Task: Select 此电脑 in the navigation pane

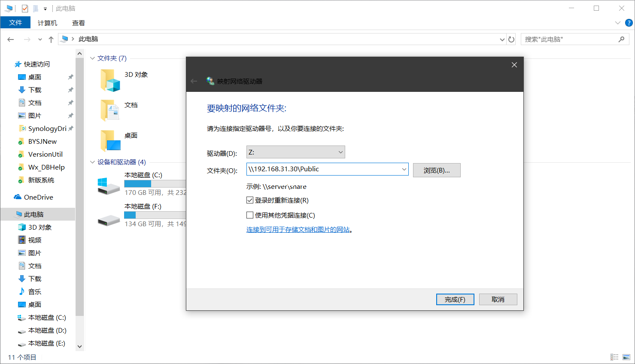Action: (38, 214)
